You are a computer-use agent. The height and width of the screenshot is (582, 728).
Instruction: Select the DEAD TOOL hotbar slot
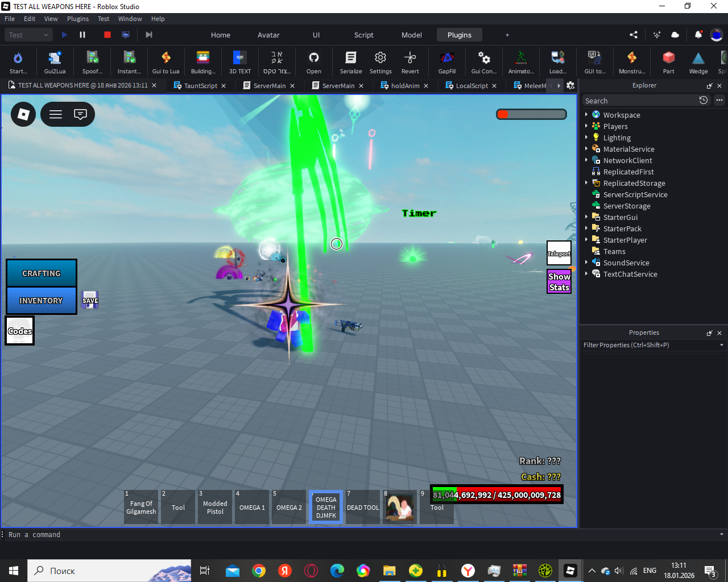pos(363,507)
